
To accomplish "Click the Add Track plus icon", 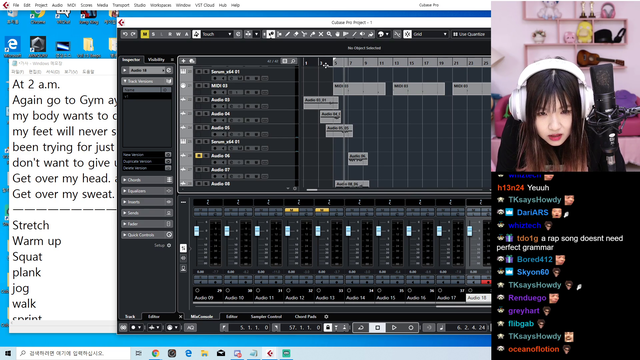I will tap(184, 61).
